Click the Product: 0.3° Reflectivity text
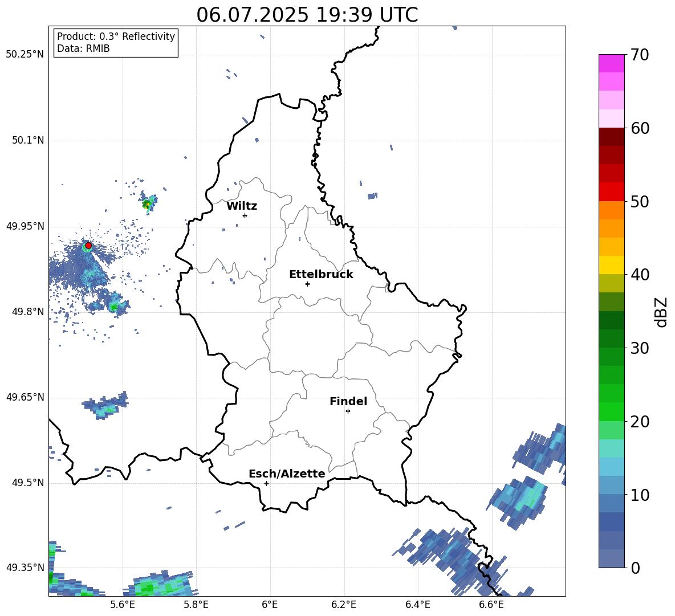The width and height of the screenshot is (675, 616). 116,36
